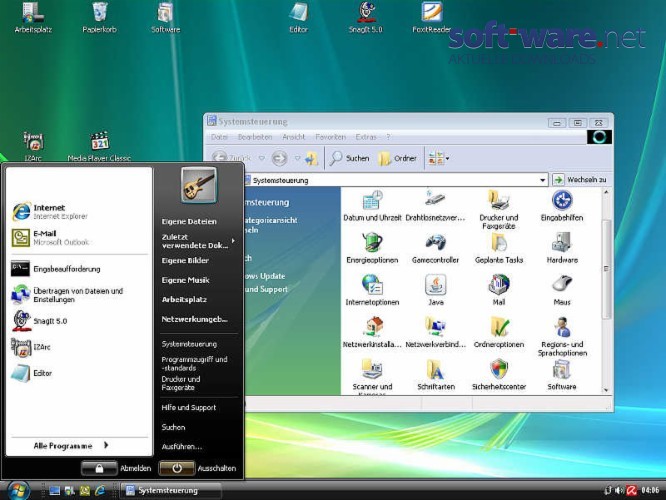The image size is (666, 500).
Task: Open Software icon in the control panel window
Action: [x=562, y=375]
